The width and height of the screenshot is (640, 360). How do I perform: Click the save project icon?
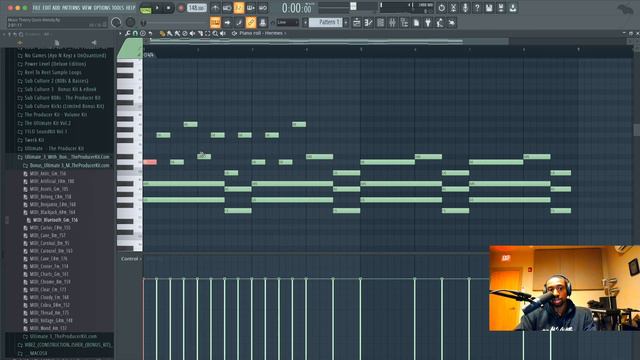coord(489,8)
